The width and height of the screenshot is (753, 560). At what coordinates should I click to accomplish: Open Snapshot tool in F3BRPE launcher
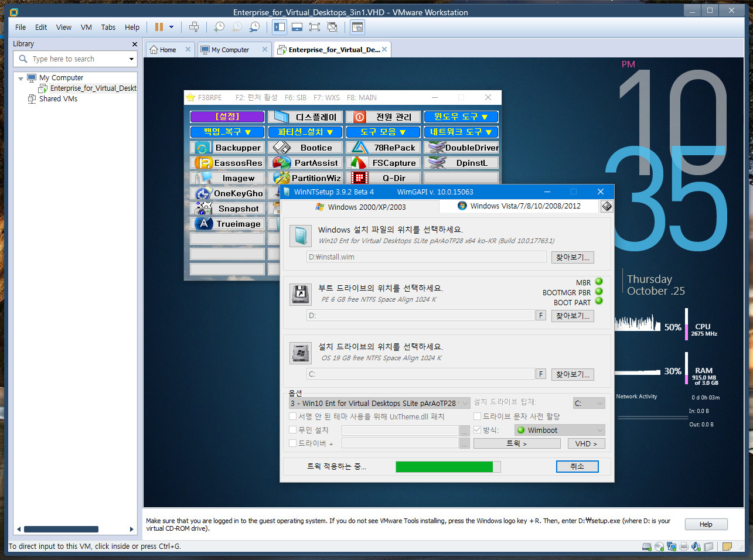[x=227, y=209]
